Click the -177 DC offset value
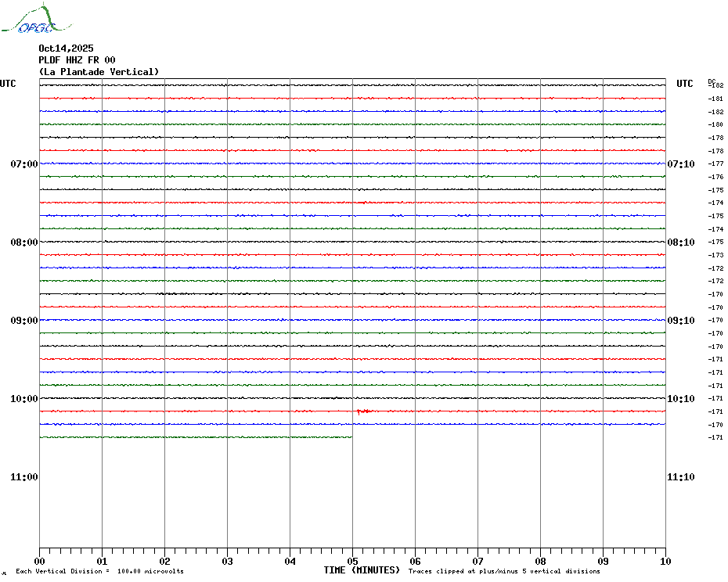The height and width of the screenshot is (582, 728). [715, 163]
